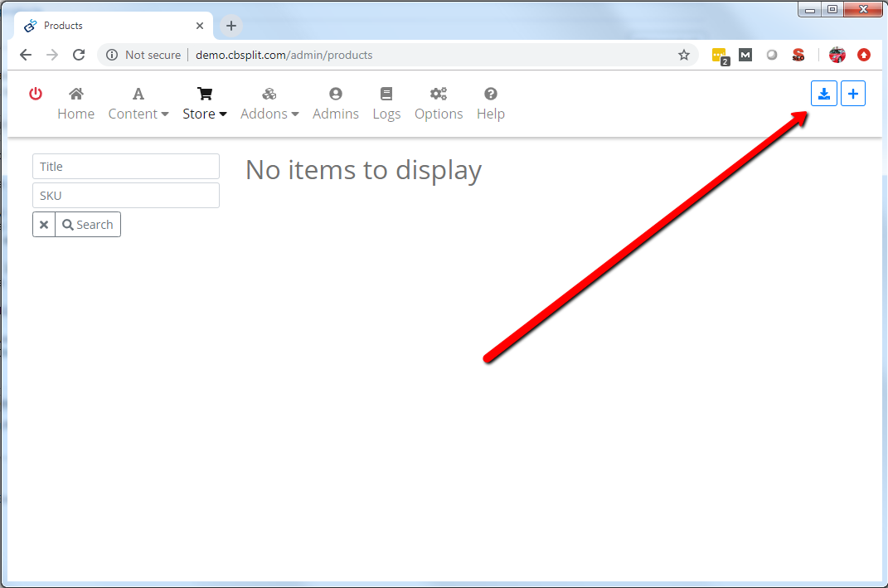Open a new browser tab
The height and width of the screenshot is (588, 888).
coord(231,26)
